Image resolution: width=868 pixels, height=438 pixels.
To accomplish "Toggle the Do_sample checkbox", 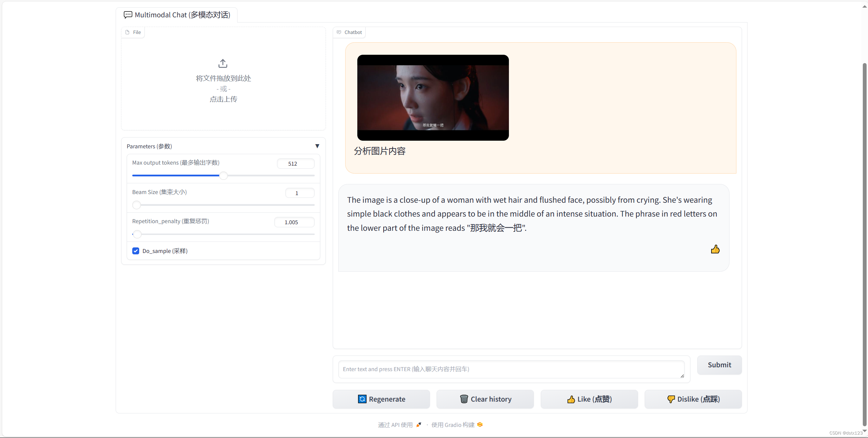I will (x=136, y=251).
